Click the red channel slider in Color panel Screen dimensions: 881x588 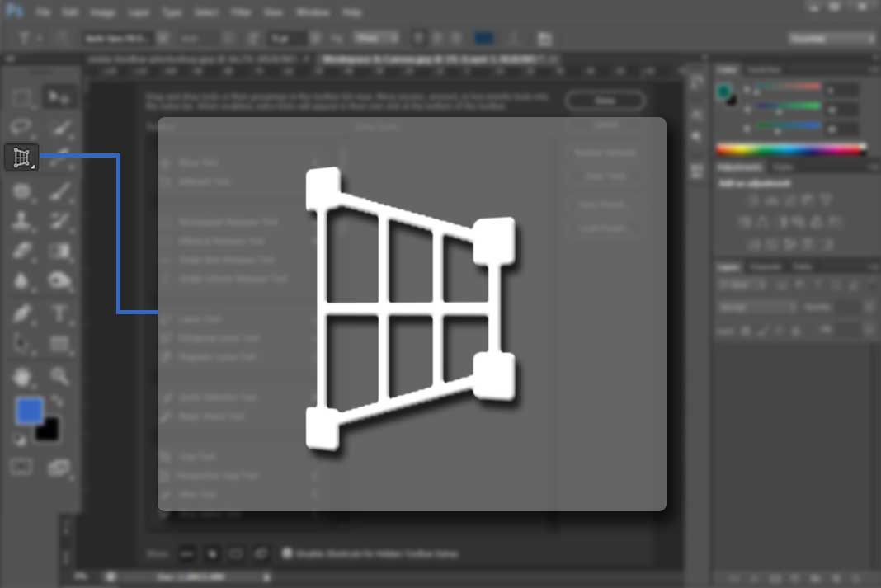789,88
